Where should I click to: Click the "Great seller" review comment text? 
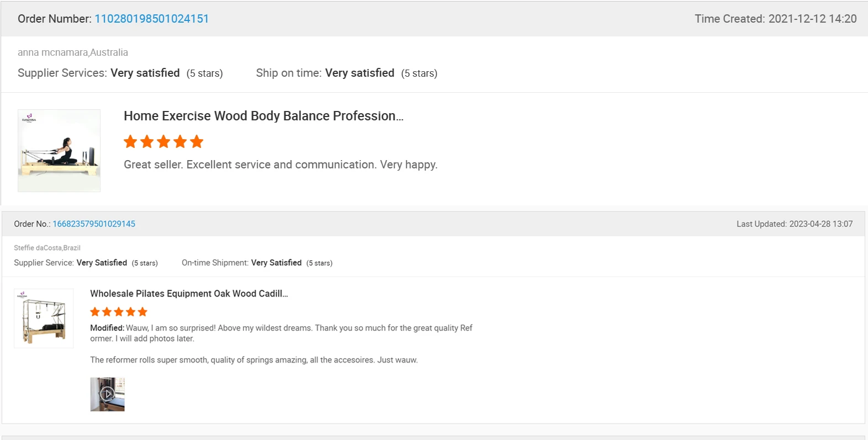pos(280,165)
